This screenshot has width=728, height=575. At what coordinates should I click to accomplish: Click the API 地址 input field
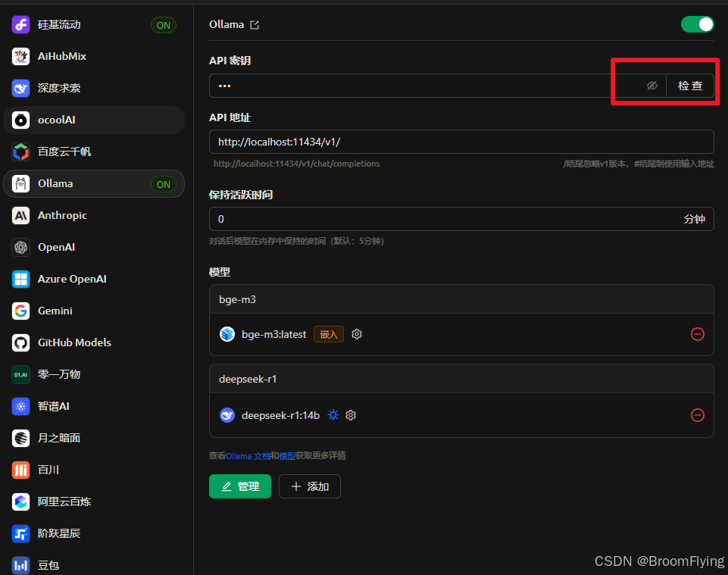click(461, 142)
